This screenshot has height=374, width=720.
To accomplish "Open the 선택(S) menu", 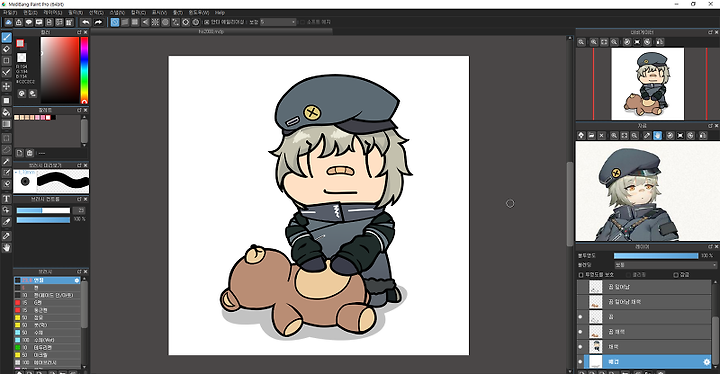I will click(x=96, y=13).
